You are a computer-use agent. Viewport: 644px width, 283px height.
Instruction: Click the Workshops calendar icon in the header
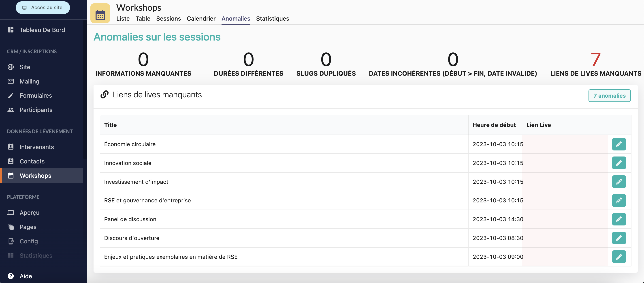[100, 13]
